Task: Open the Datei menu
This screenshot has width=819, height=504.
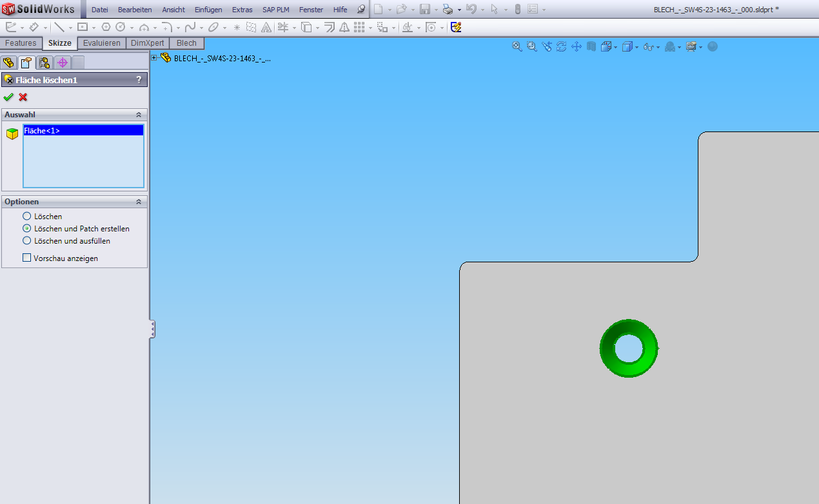Action: (100, 10)
